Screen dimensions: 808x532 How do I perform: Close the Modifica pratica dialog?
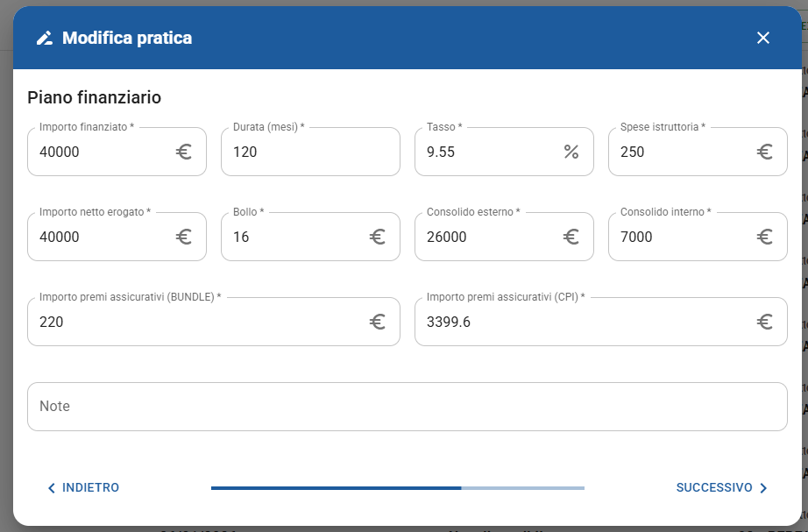[x=762, y=38]
